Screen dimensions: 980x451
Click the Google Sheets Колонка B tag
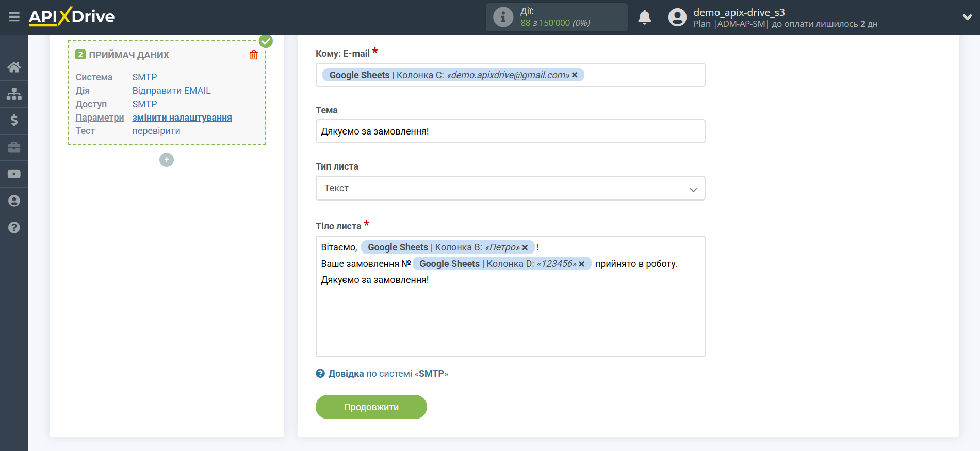click(x=448, y=247)
